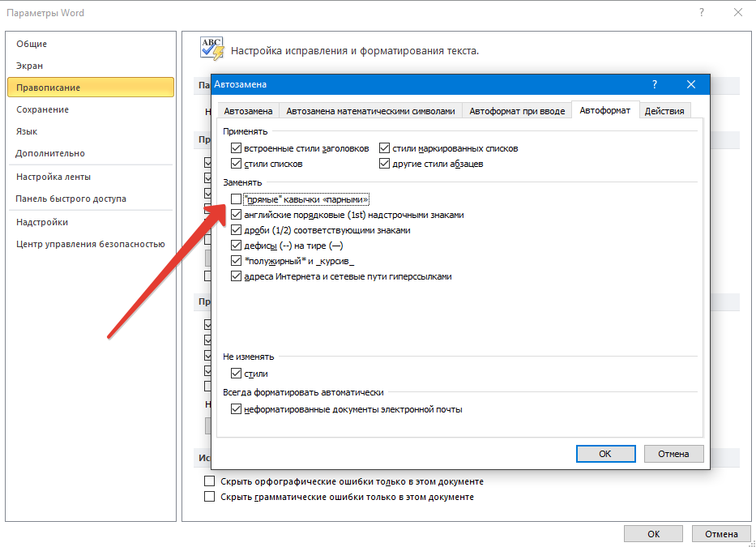
Task: Toggle дефисы (--) на тире checkbox
Action: [236, 245]
